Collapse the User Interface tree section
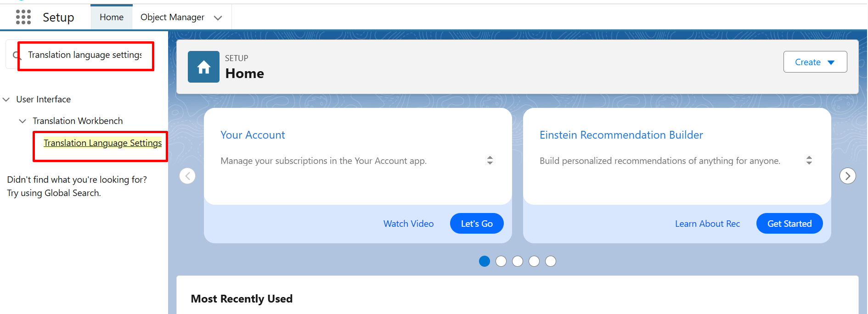868x314 pixels. (6, 100)
